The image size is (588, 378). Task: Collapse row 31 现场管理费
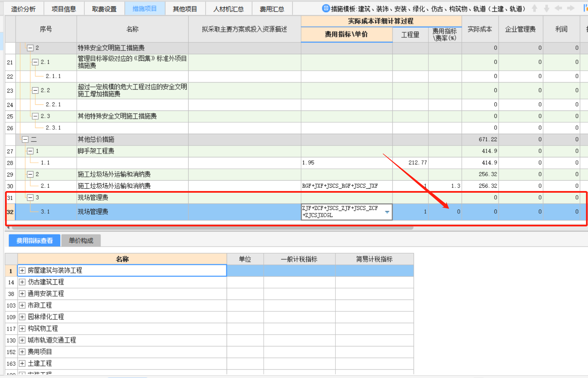pos(30,197)
